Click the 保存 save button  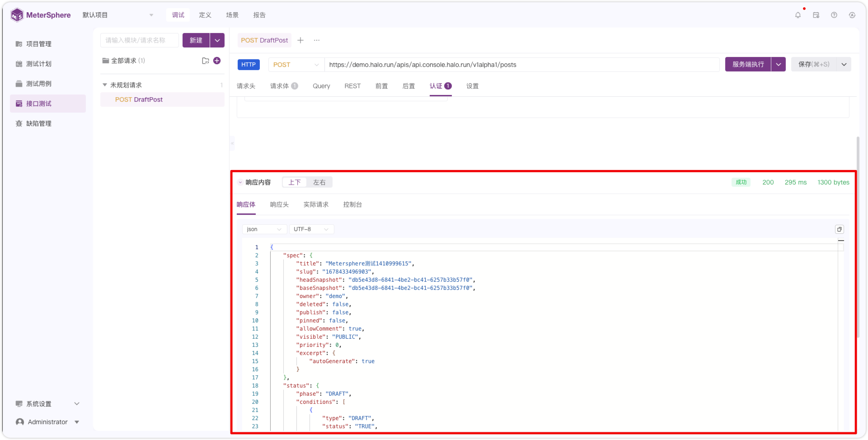pyautogui.click(x=814, y=65)
